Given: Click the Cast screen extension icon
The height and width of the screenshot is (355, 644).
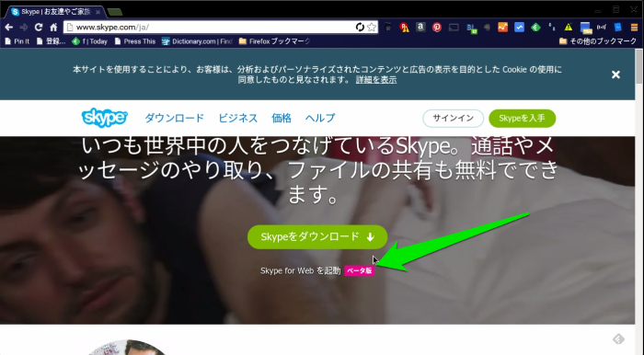Looking at the screenshot, I should pyautogui.click(x=454, y=28).
